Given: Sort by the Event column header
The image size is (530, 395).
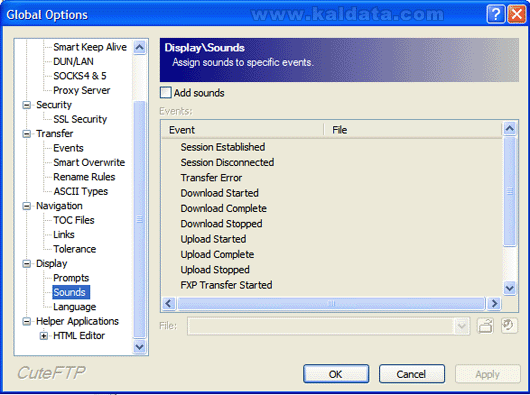Looking at the screenshot, I should (243, 130).
